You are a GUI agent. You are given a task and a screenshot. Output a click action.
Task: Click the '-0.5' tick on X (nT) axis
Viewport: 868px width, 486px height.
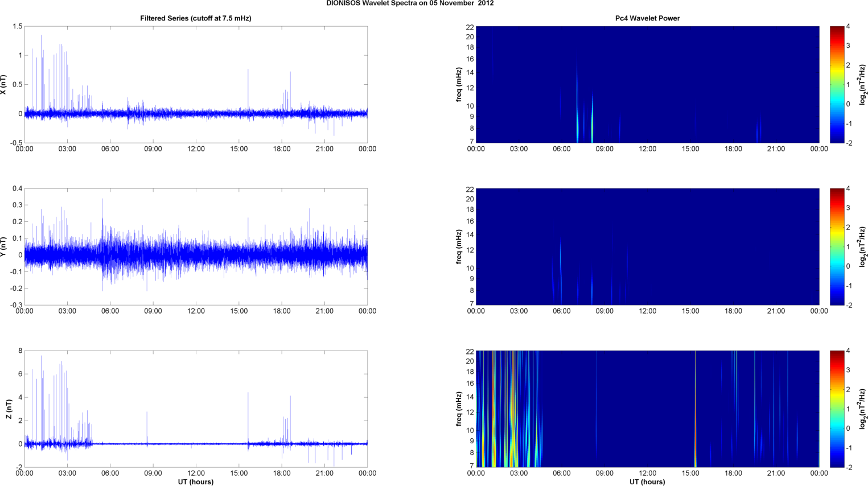pyautogui.click(x=16, y=143)
